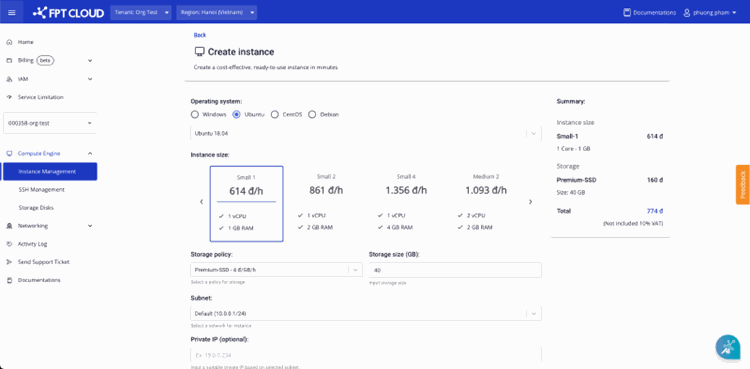Viewport: 750px width, 369px height.
Task: Click the Small-1 summary label
Action: 567,136
